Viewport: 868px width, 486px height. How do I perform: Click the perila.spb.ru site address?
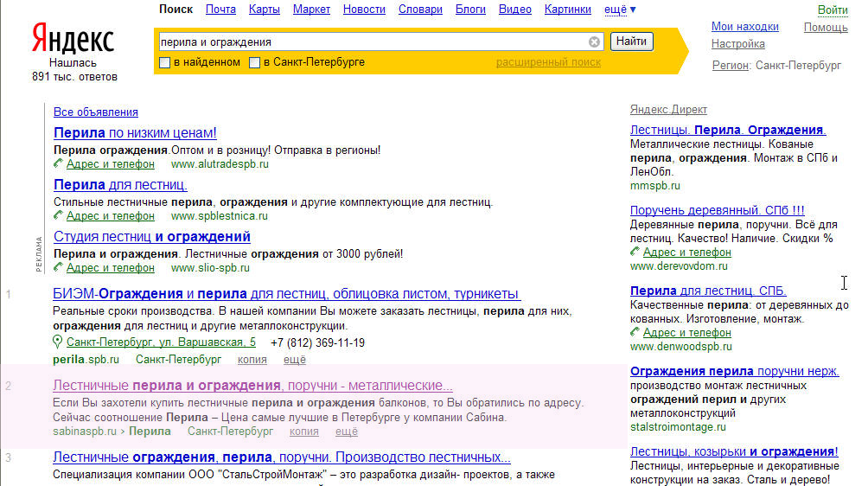tap(86, 360)
